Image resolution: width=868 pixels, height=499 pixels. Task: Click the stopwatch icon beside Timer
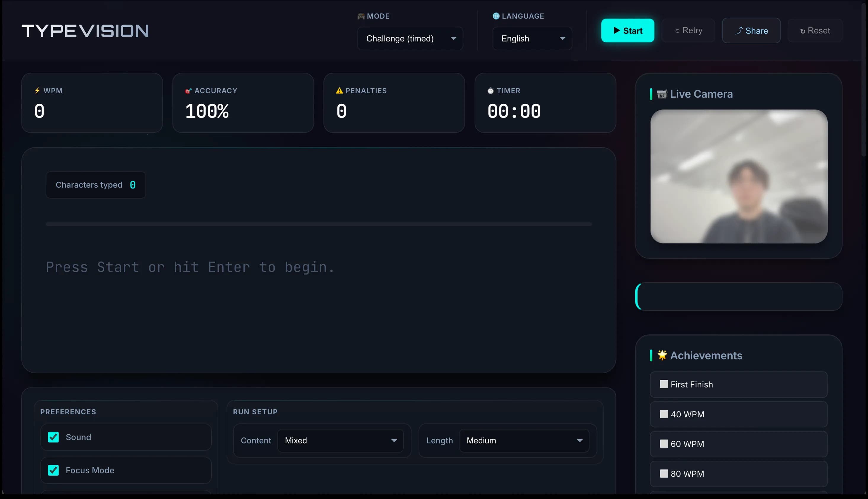coord(490,91)
